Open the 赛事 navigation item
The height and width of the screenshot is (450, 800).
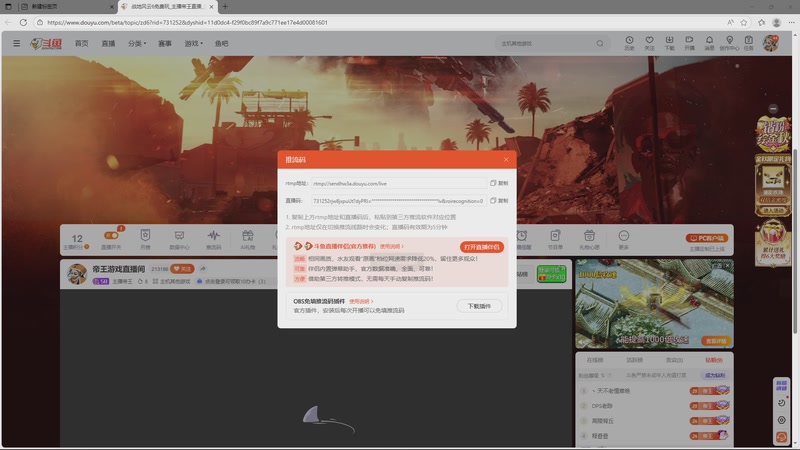click(x=165, y=43)
